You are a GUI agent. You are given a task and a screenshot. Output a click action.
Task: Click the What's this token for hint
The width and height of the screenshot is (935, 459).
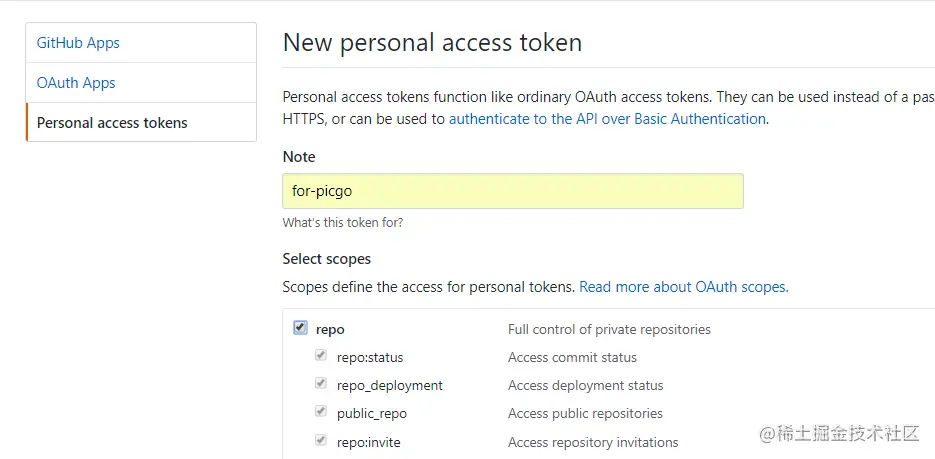(343, 223)
